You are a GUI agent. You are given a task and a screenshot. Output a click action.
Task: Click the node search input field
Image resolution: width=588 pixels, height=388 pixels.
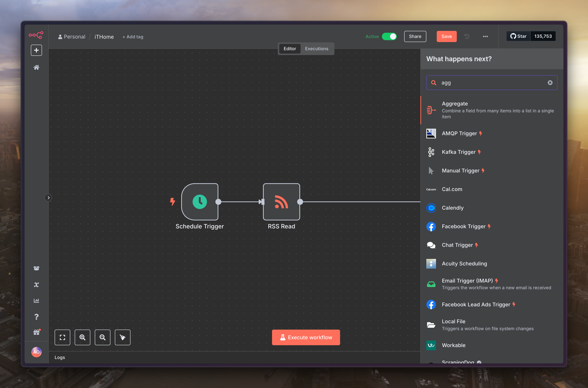point(492,83)
